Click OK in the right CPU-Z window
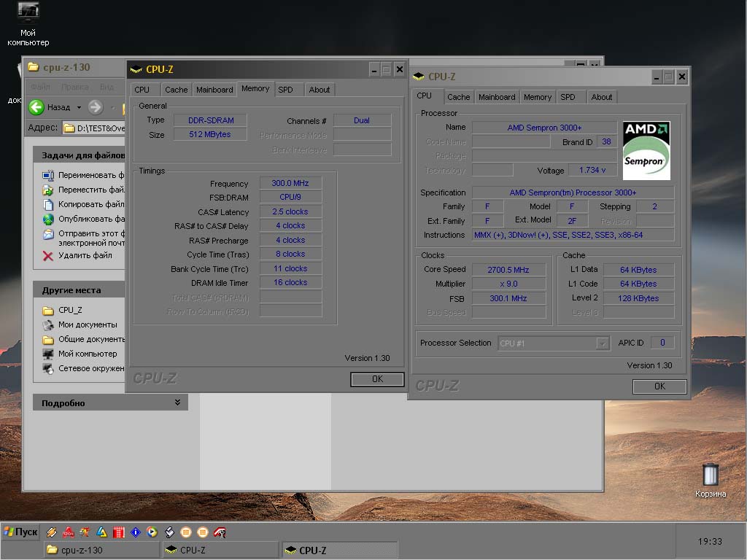747x560 pixels. pos(659,386)
